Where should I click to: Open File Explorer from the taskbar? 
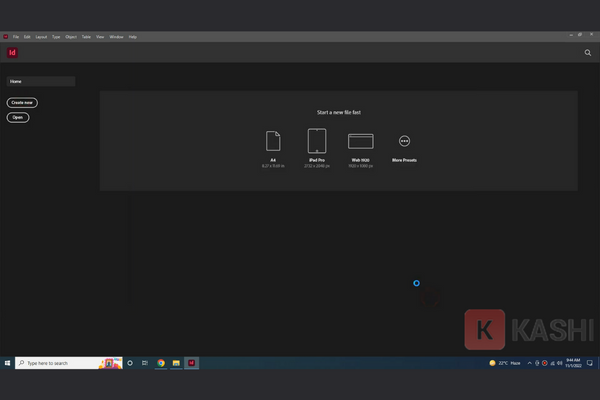point(176,363)
